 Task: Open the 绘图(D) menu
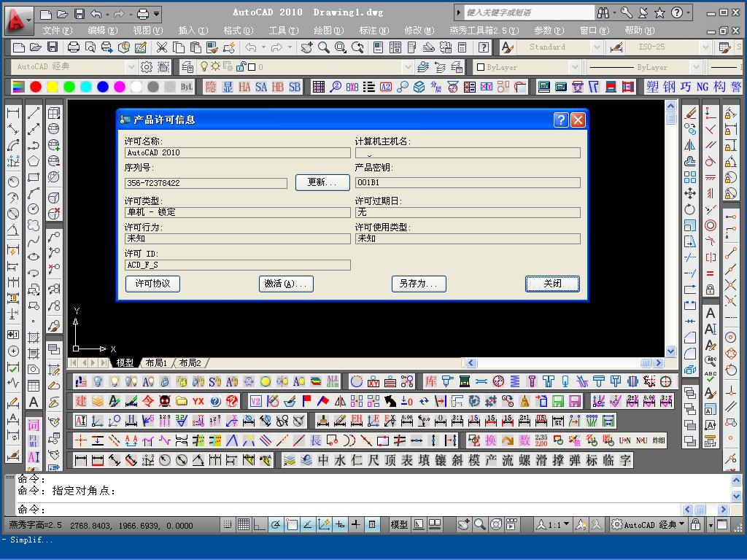(329, 31)
